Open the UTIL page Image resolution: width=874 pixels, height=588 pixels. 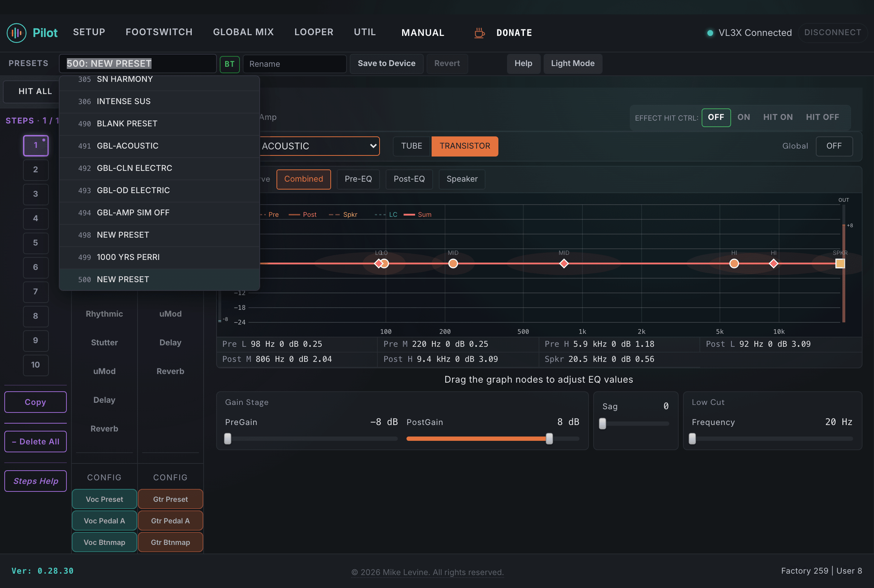(x=364, y=32)
